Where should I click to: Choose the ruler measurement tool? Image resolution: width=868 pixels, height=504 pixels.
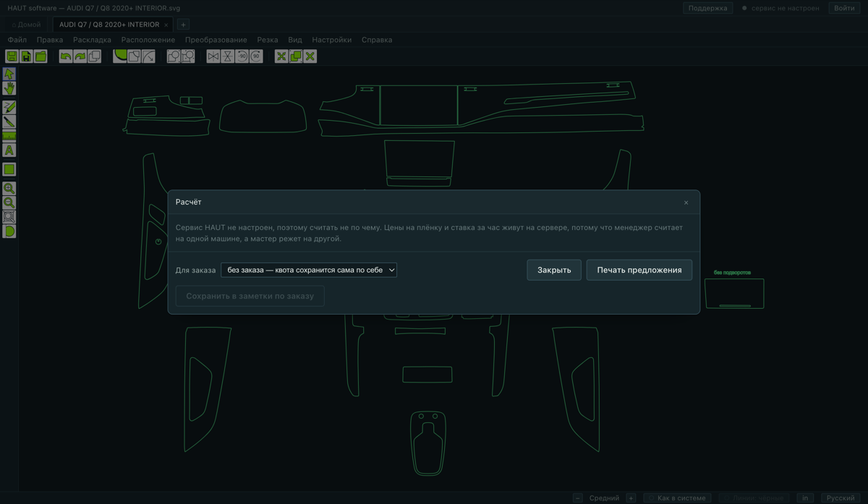coord(9,135)
